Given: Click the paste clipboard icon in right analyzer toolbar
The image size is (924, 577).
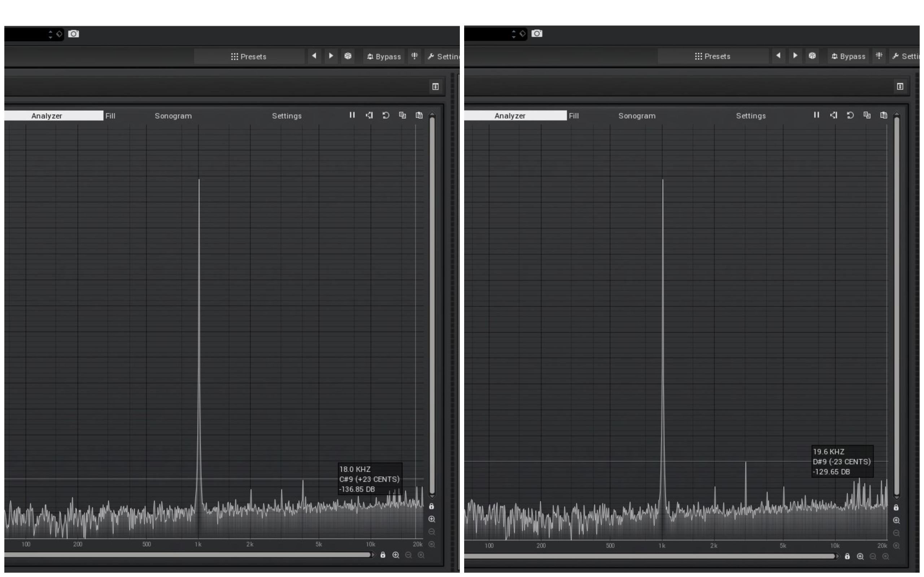Looking at the screenshot, I should coord(884,115).
